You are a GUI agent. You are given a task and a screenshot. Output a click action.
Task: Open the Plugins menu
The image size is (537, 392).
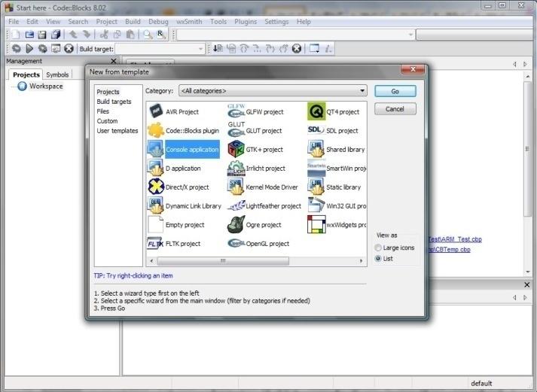tap(246, 22)
